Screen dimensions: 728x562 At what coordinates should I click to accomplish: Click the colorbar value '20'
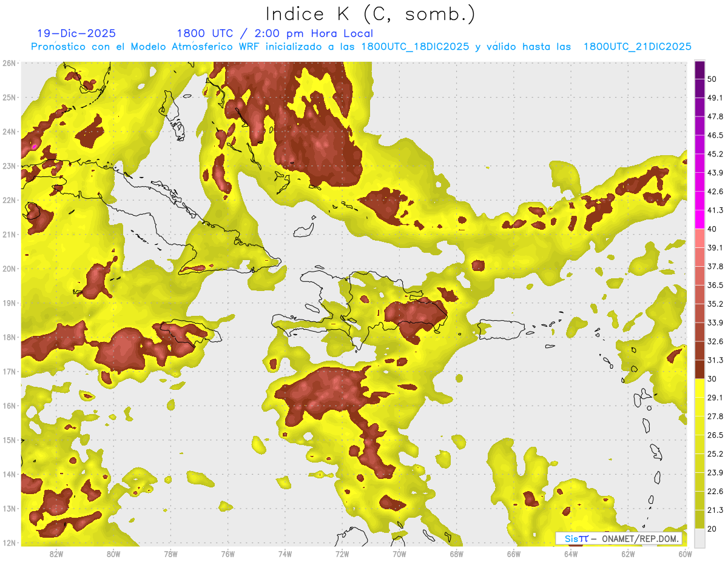coord(712,529)
